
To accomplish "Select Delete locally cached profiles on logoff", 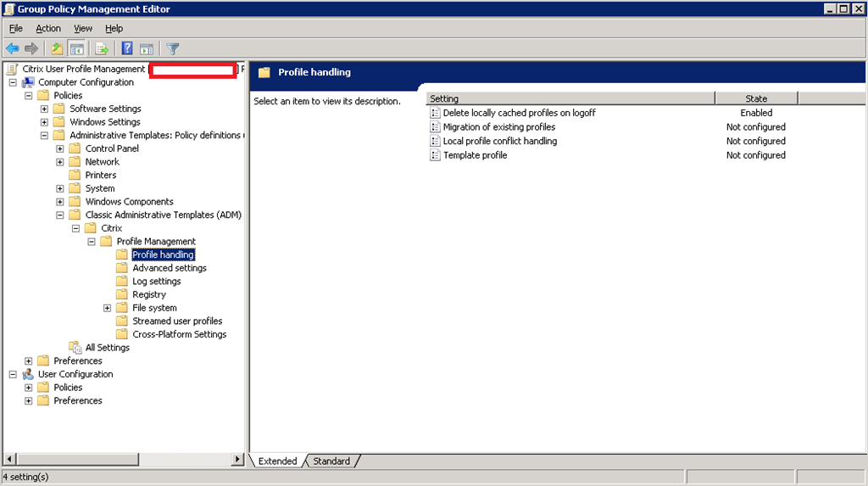I will 519,113.
